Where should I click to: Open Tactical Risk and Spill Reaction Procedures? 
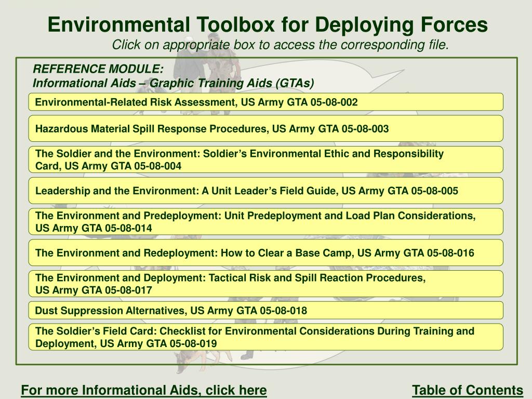[265, 284]
